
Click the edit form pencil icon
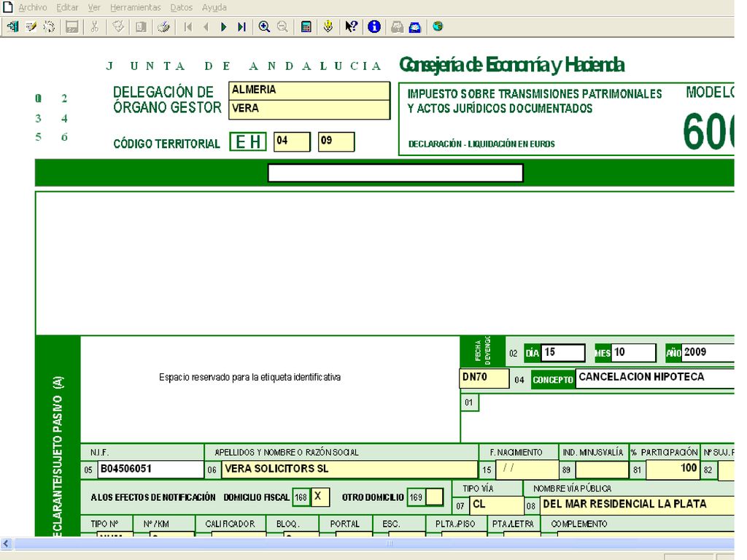(31, 27)
